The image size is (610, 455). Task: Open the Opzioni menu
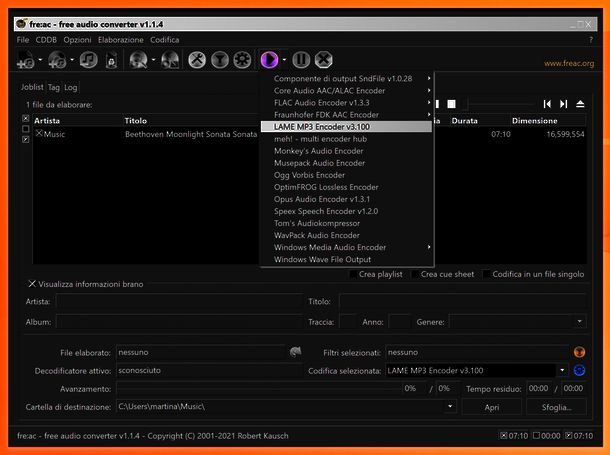[77, 40]
